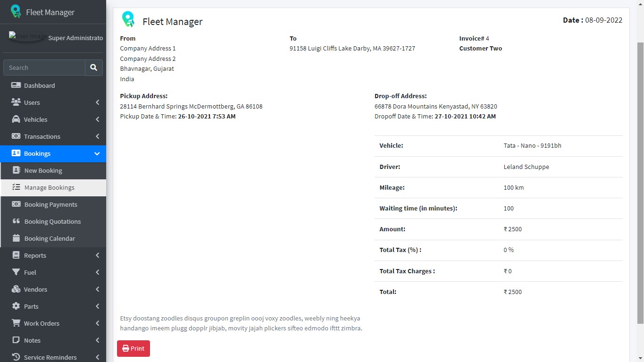Click the driver name Leland Schuppe

(x=526, y=167)
